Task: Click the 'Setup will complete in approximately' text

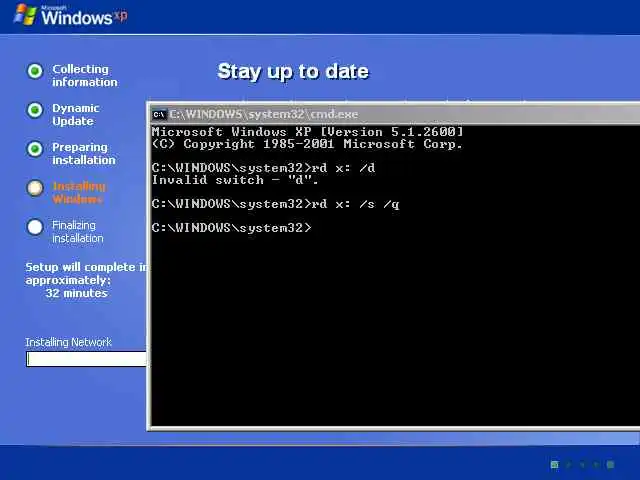Action: (x=86, y=273)
